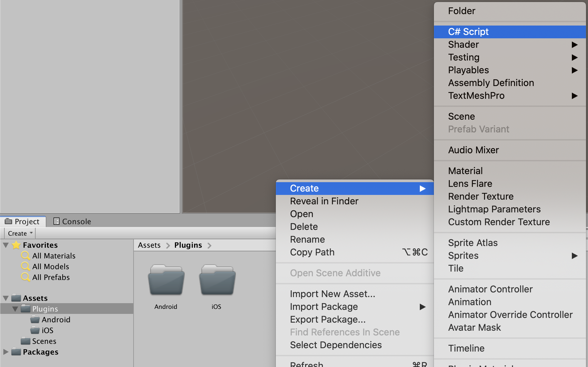Open the Testing submenu
Screen dimensions: 588x367
tap(510, 57)
